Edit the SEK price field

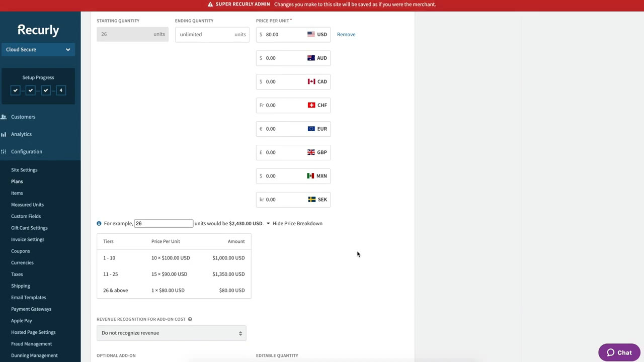(293, 200)
